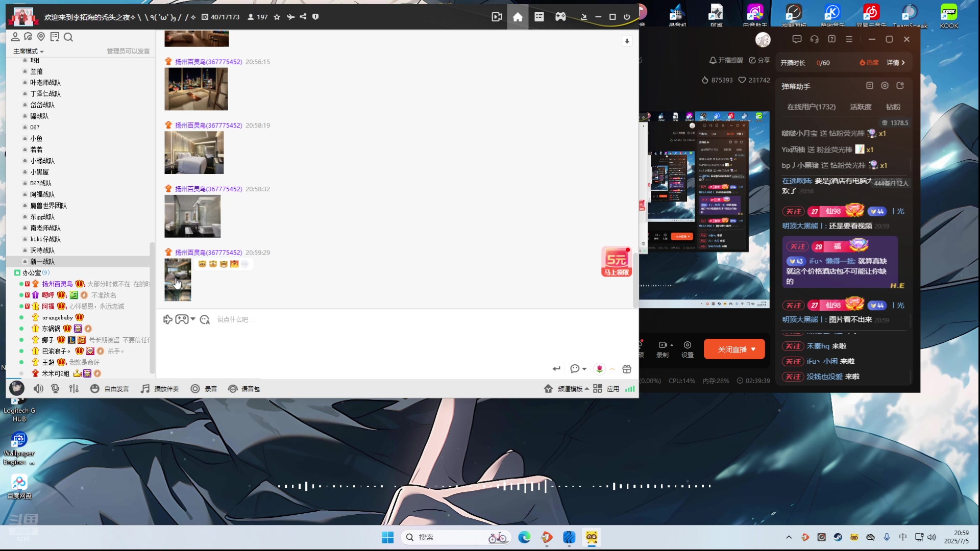Start 录音 recording in YY

(x=204, y=389)
